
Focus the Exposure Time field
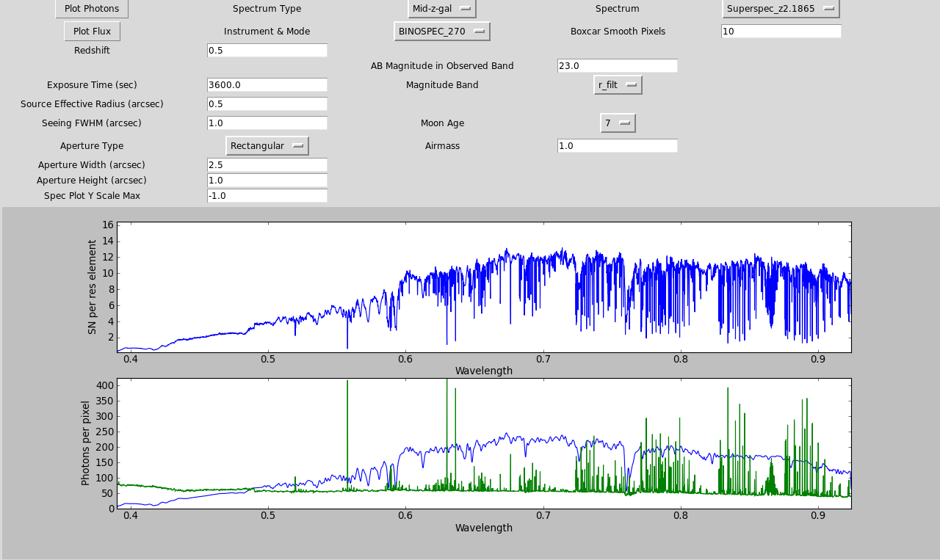point(267,85)
